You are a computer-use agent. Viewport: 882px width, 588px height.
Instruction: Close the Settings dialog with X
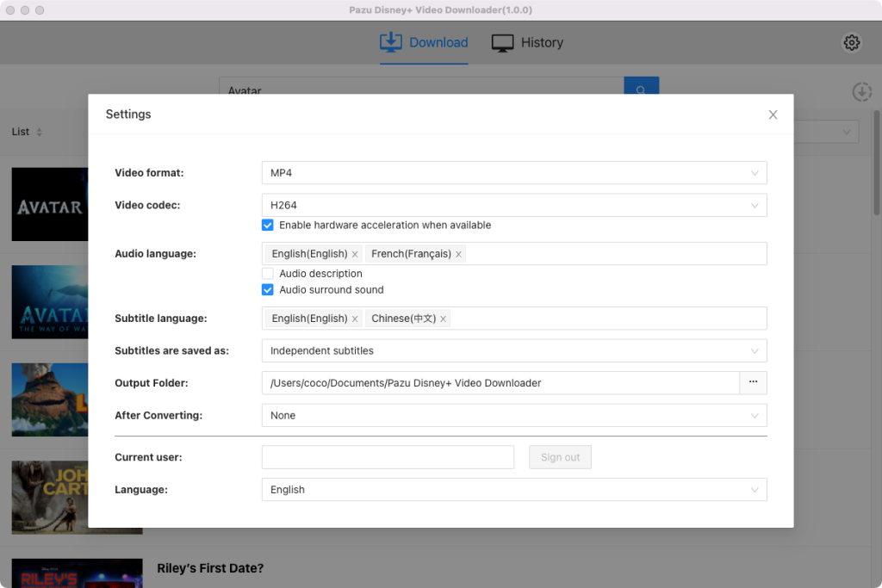click(773, 115)
